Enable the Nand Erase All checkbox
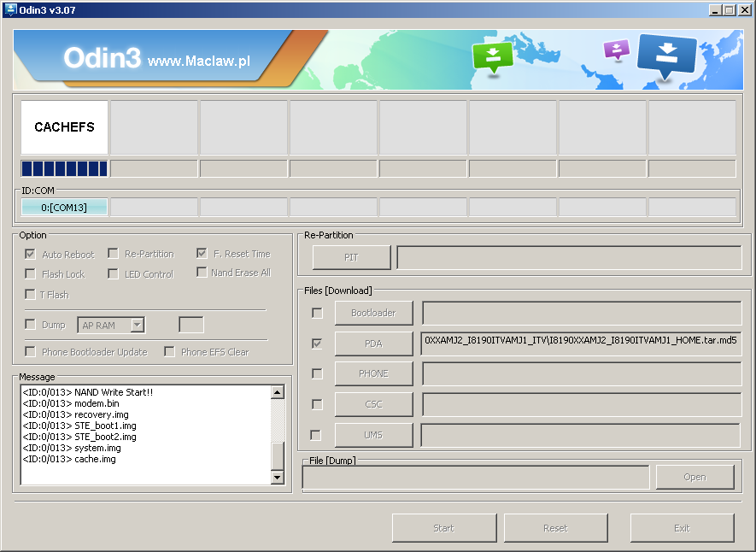Screen dimensions: 756x552 202,273
